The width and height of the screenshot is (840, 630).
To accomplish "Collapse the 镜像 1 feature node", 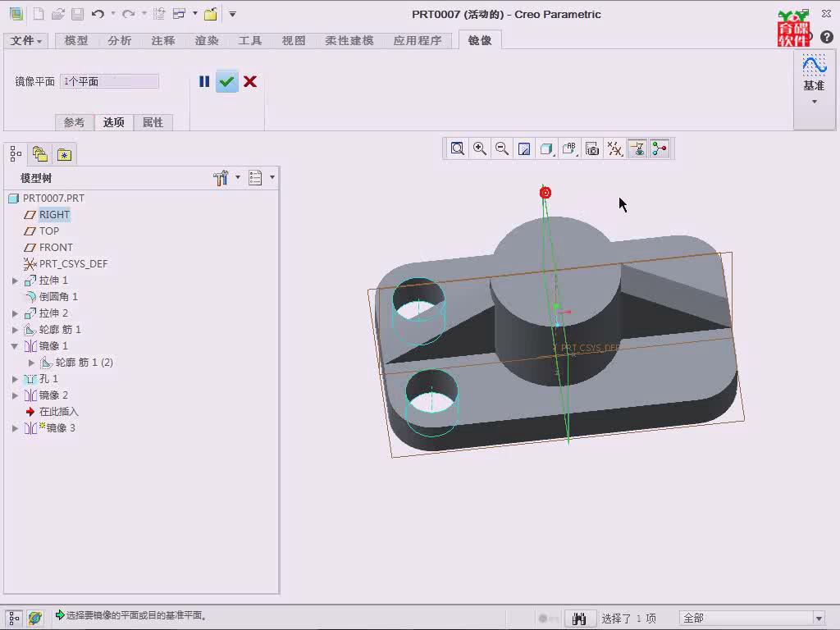I will click(15, 346).
